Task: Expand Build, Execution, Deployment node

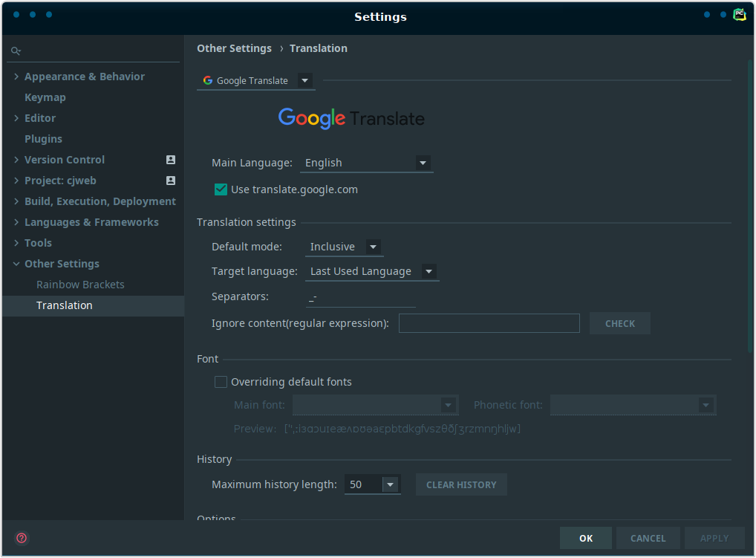Action: (x=16, y=201)
